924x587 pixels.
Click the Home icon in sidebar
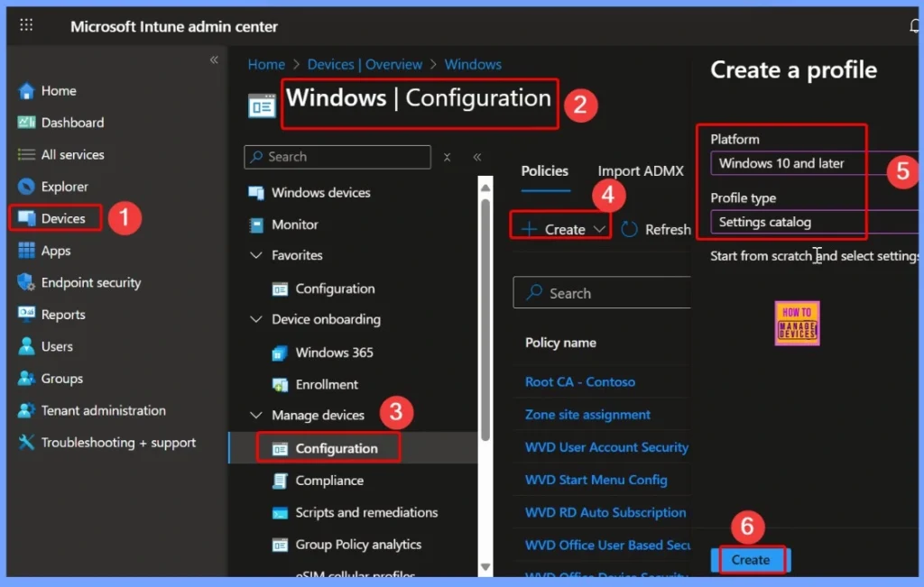coord(26,91)
